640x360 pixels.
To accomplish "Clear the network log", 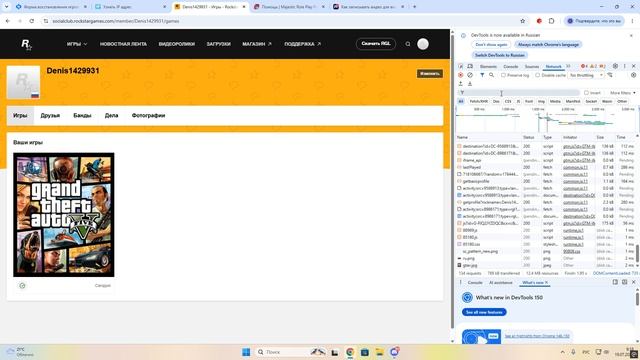I will 470,75.
